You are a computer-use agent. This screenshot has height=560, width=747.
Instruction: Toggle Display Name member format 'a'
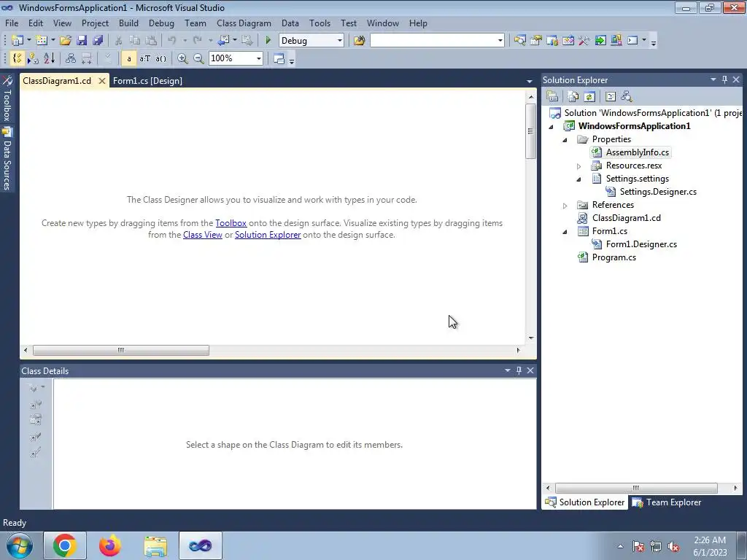128,58
